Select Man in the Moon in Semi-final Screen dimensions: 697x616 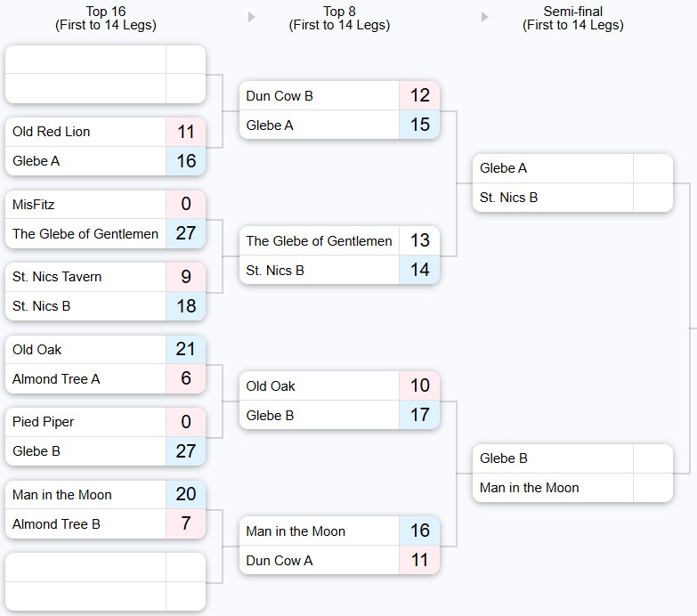click(x=529, y=488)
